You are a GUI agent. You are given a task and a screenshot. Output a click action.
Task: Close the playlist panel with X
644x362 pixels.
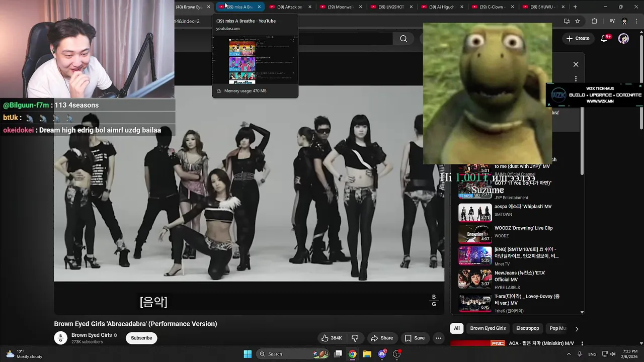[576, 64]
